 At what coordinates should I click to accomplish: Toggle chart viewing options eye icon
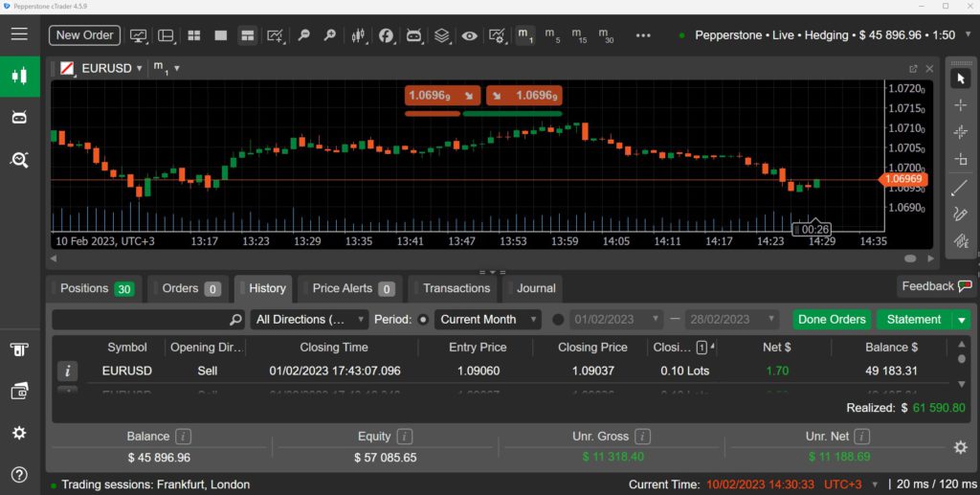(469, 35)
